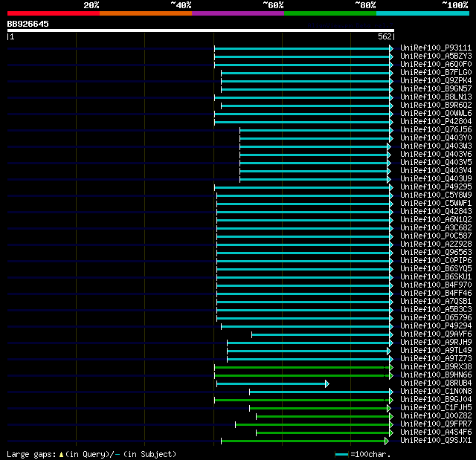Click the UniRef100_A9TL49 label
The width and height of the screenshot is (476, 460).
(436, 351)
